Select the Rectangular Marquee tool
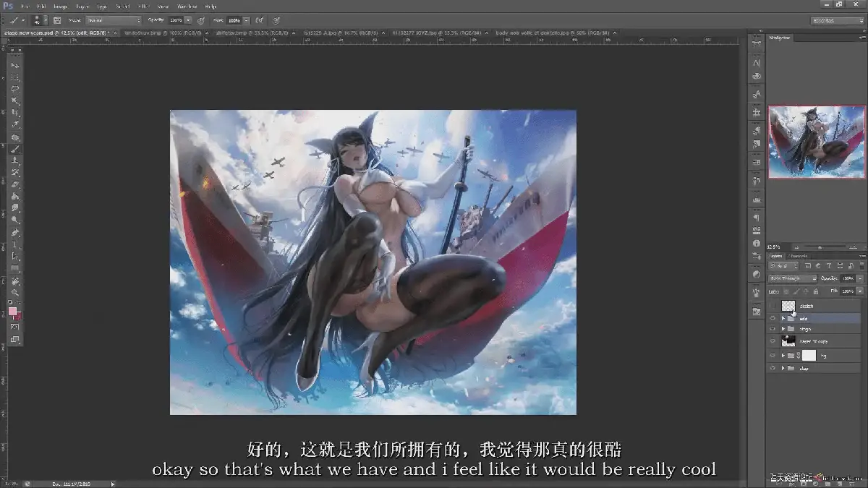Screen dimensions: 868x488 click(15, 77)
